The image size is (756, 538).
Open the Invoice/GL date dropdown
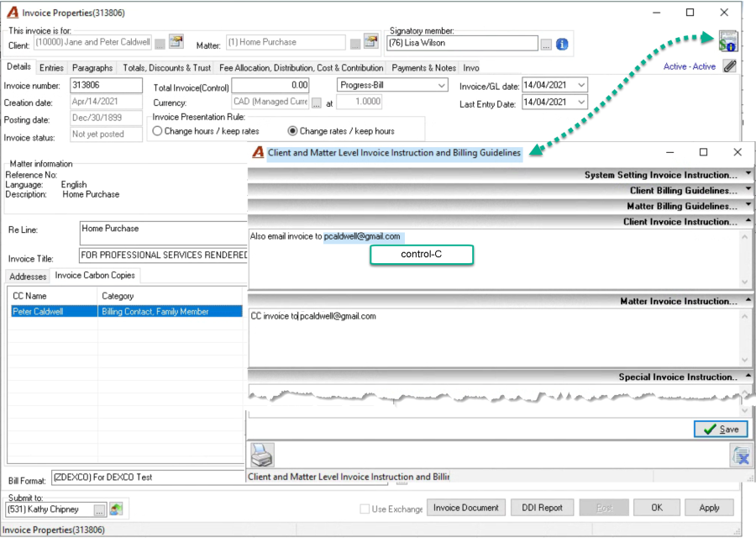(581, 86)
